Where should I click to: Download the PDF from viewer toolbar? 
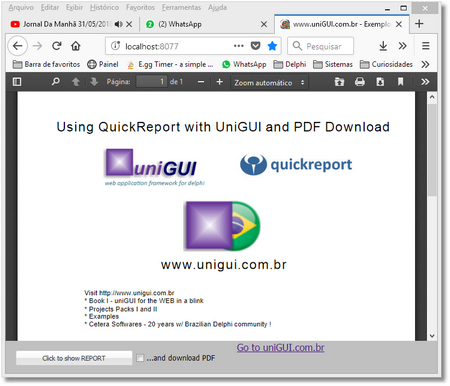click(x=380, y=82)
